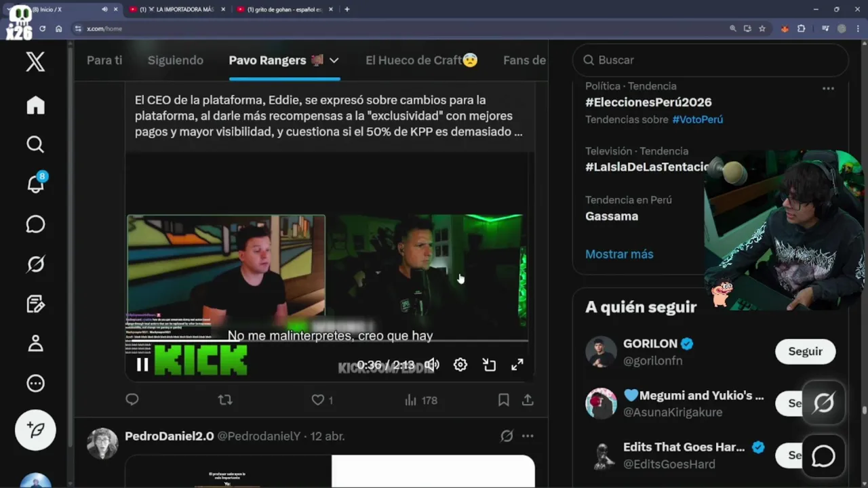This screenshot has height=488, width=868.
Task: Bookmark the Kick CEO post
Action: (504, 400)
